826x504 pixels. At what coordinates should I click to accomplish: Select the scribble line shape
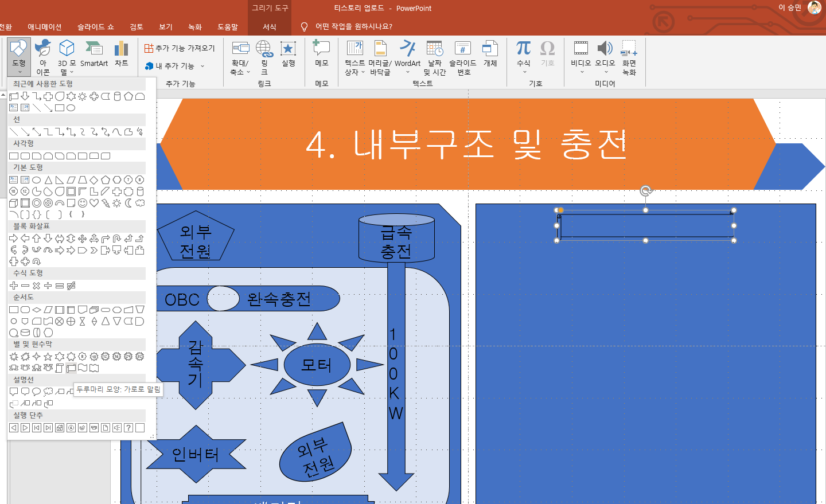[140, 132]
